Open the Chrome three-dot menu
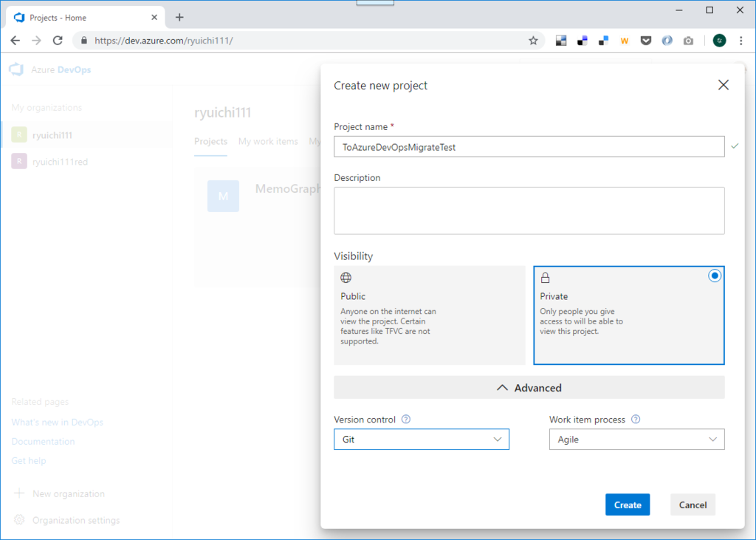Image resolution: width=756 pixels, height=540 pixels. click(x=741, y=41)
